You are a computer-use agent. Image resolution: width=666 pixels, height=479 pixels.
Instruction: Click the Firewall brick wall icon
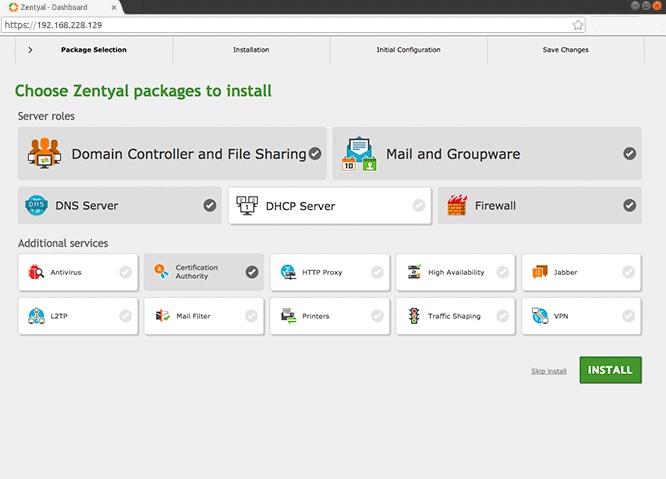point(457,206)
